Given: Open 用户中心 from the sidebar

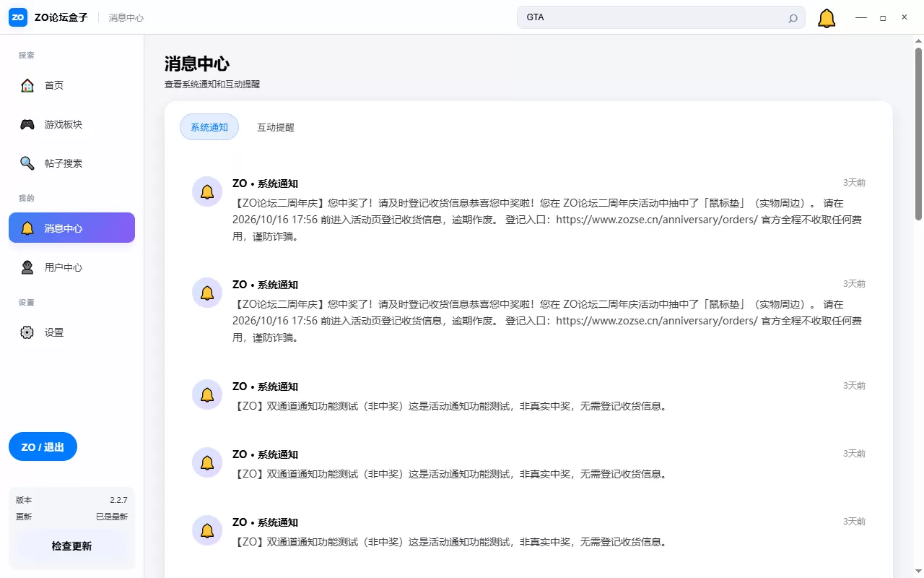Looking at the screenshot, I should click(71, 267).
